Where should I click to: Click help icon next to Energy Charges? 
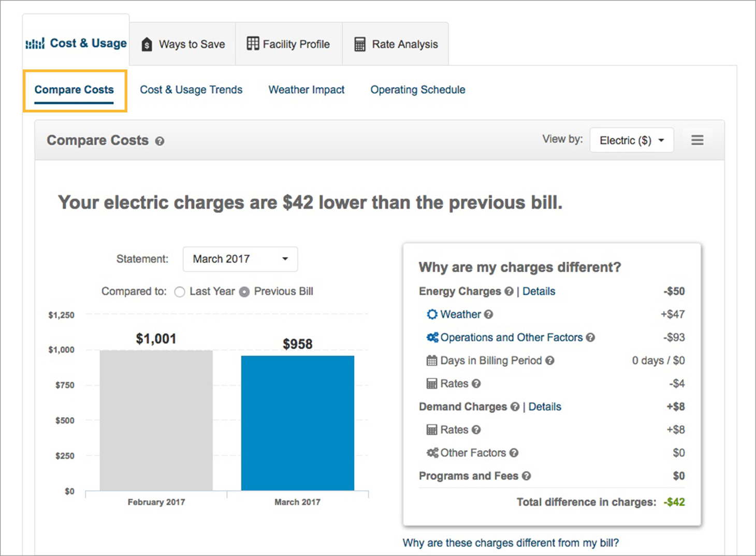[508, 292]
